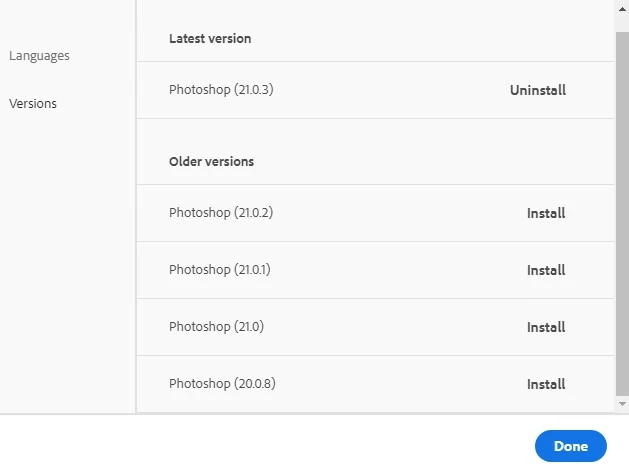Select the Photoshop (20.0.8) row label
The height and width of the screenshot is (476, 629).
point(221,384)
